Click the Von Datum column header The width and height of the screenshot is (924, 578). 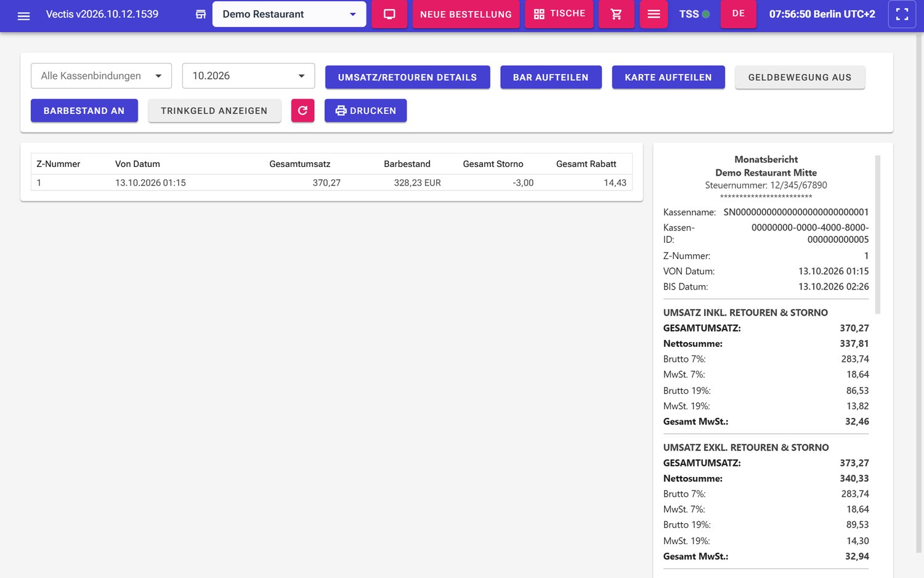point(137,164)
